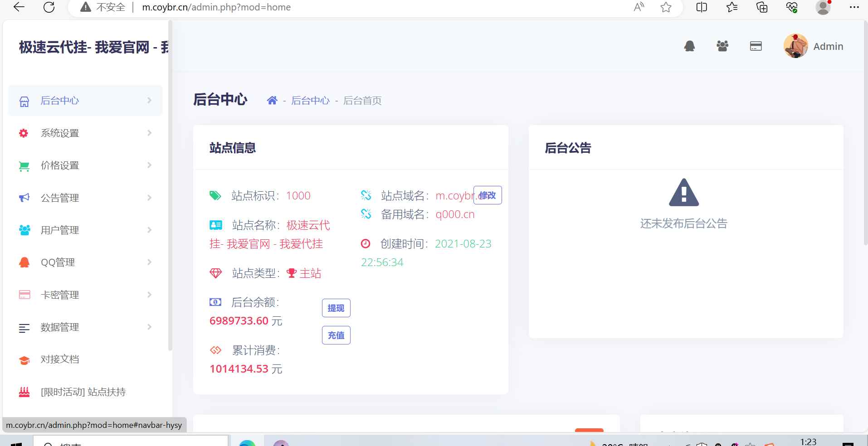
Task: Click the 对接文档 graduation cap icon
Action: click(24, 359)
